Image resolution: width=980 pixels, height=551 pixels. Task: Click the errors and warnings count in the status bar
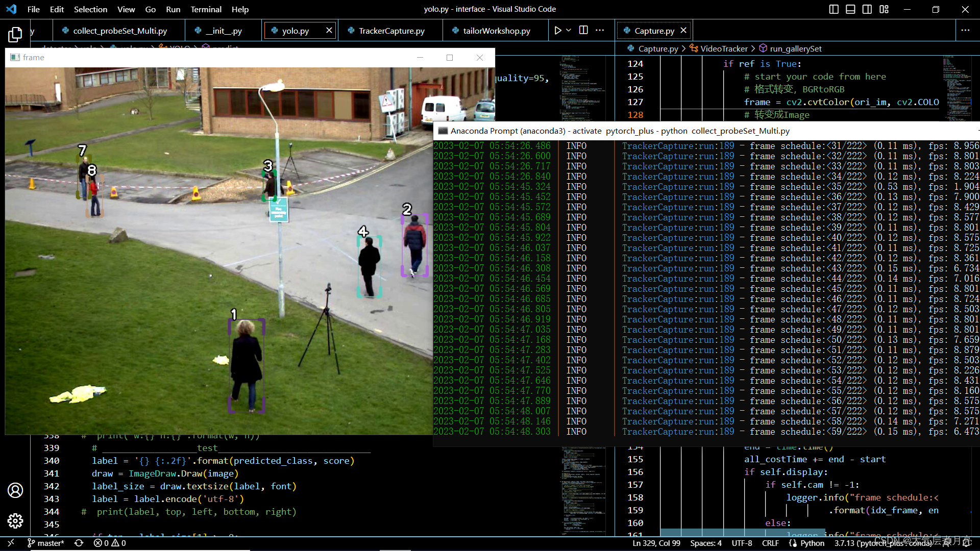(x=110, y=543)
